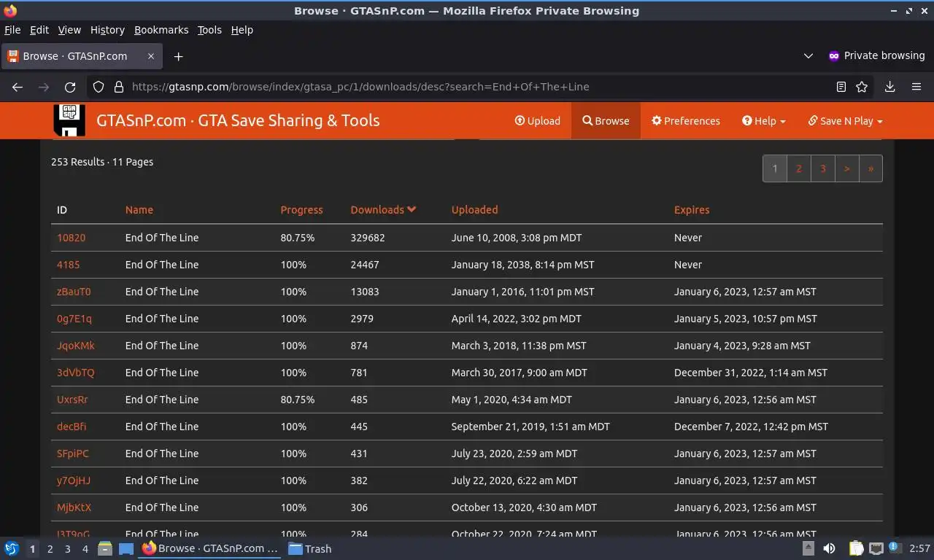The height and width of the screenshot is (560, 934).
Task: Toggle reader view for this page
Action: click(841, 87)
